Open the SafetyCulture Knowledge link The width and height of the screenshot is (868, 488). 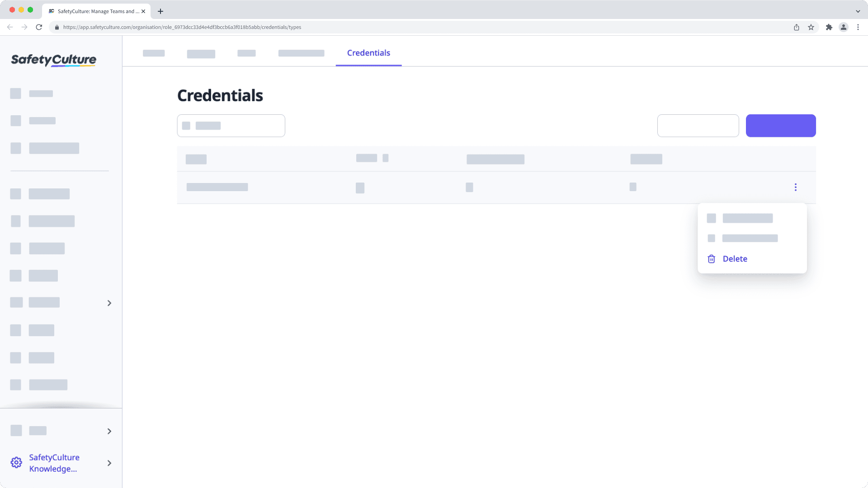tap(54, 463)
